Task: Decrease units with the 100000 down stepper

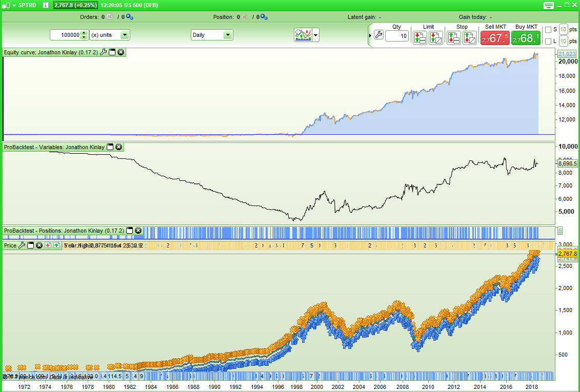Action: pos(84,37)
